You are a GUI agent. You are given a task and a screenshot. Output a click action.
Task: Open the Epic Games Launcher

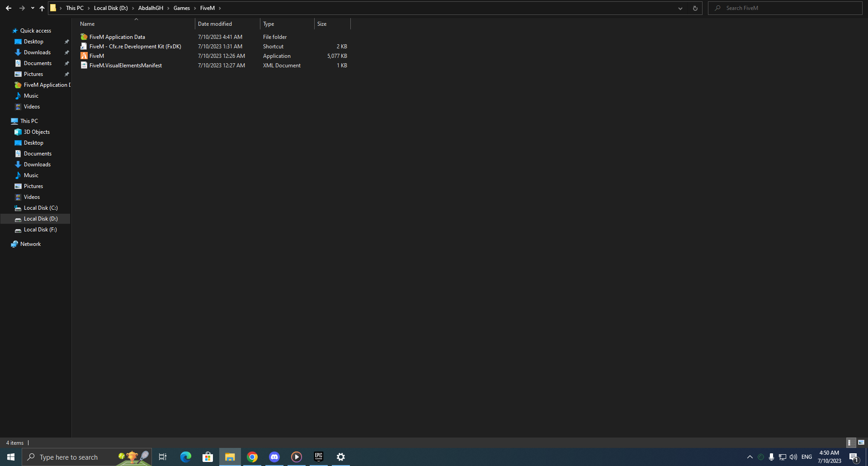tap(318, 457)
